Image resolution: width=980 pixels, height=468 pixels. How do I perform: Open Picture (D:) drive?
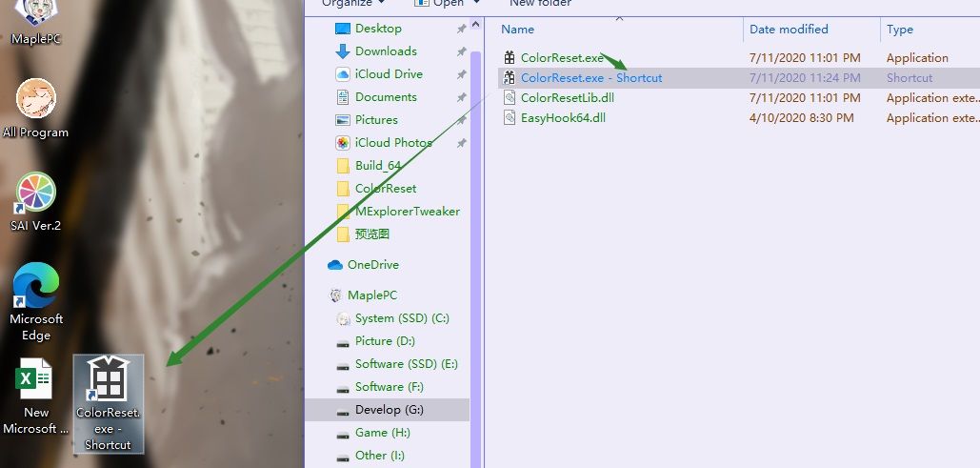[x=385, y=341]
